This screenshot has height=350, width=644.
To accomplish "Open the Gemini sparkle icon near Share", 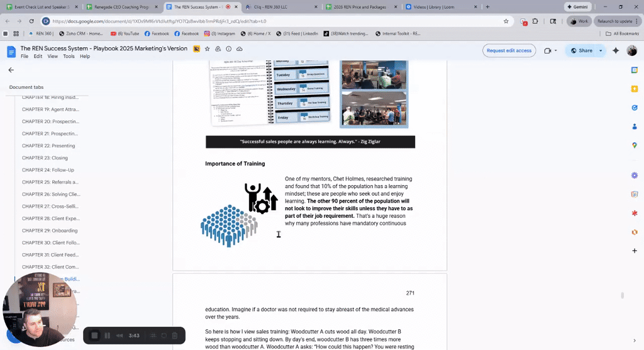I will (x=616, y=50).
